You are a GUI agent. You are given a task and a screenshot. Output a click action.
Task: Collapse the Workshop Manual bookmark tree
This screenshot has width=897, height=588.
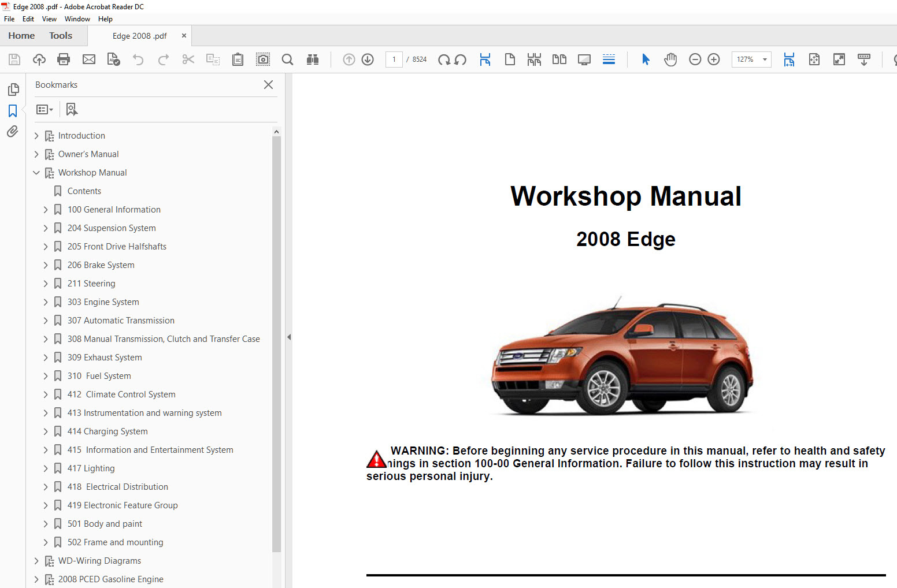[36, 173]
